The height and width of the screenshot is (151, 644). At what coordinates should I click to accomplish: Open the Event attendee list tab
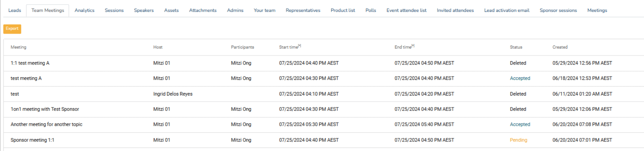click(x=406, y=10)
